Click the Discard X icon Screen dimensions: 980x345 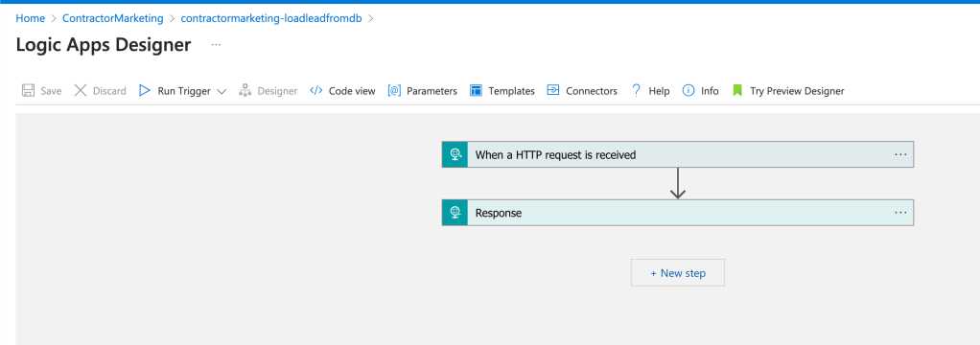tap(80, 91)
